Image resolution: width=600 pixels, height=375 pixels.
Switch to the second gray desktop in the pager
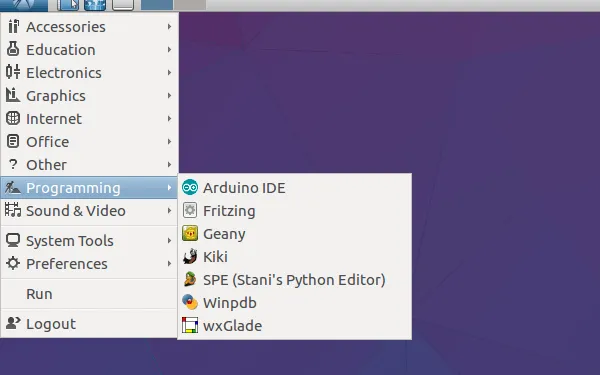coord(190,5)
